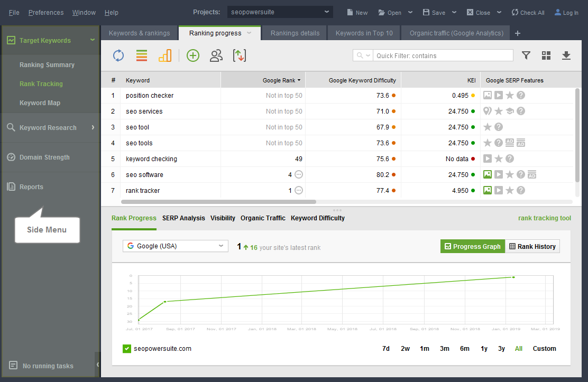Add keywords with the green plus icon
This screenshot has height=382, width=588.
click(193, 55)
